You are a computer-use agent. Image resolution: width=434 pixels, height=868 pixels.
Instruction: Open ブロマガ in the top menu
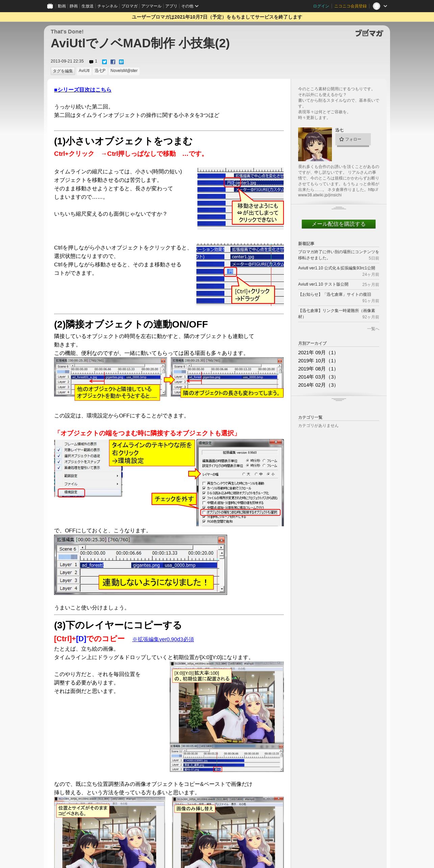coord(129,6)
